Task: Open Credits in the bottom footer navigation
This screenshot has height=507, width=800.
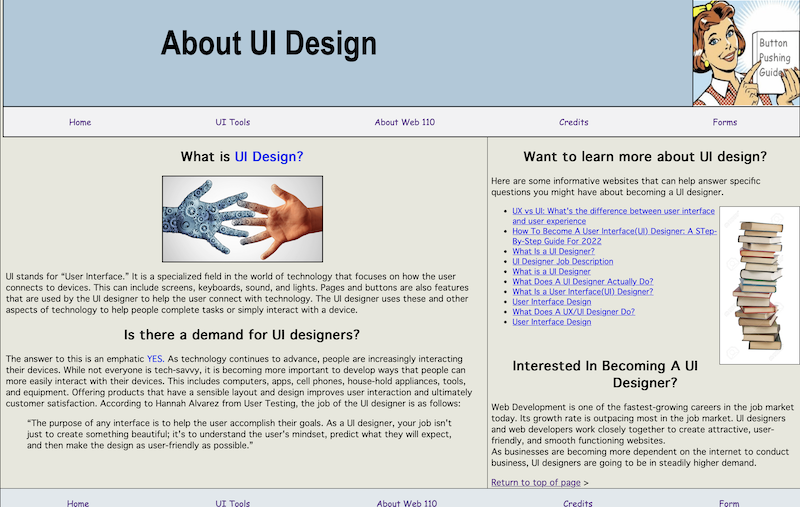Action: [577, 503]
